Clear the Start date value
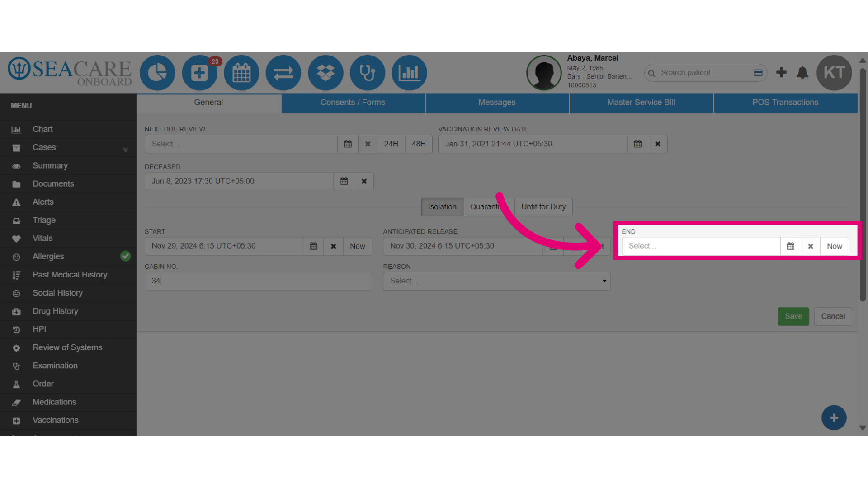 coord(333,246)
